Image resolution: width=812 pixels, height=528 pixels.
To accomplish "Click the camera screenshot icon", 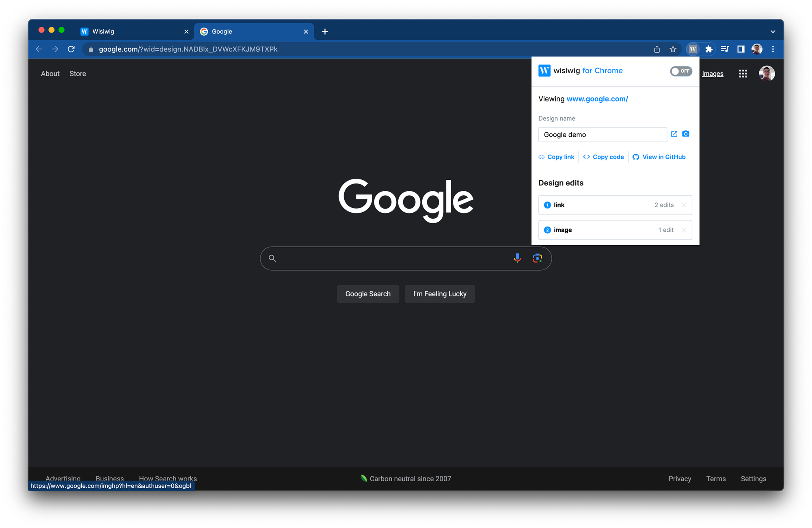I will (x=686, y=134).
